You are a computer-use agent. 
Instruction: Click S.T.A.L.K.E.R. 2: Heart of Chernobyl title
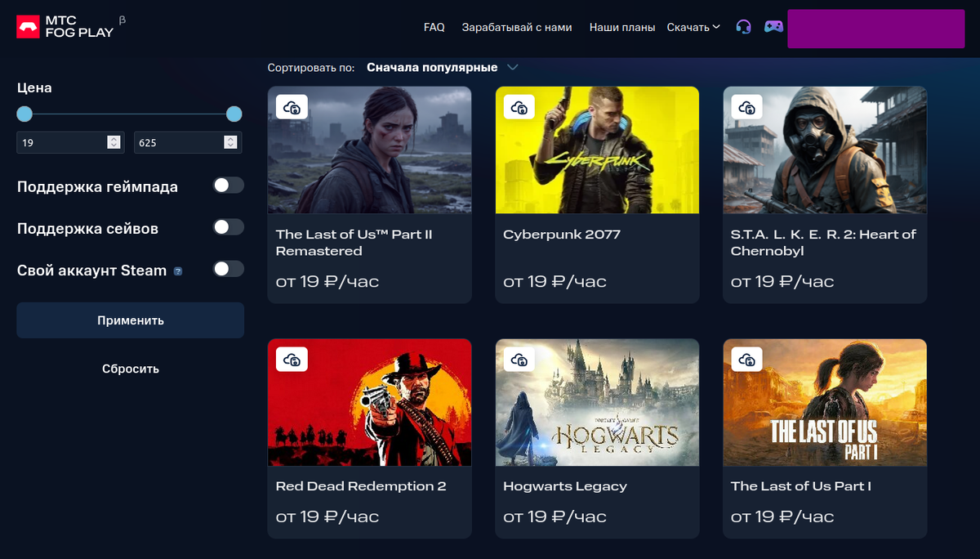pyautogui.click(x=823, y=243)
